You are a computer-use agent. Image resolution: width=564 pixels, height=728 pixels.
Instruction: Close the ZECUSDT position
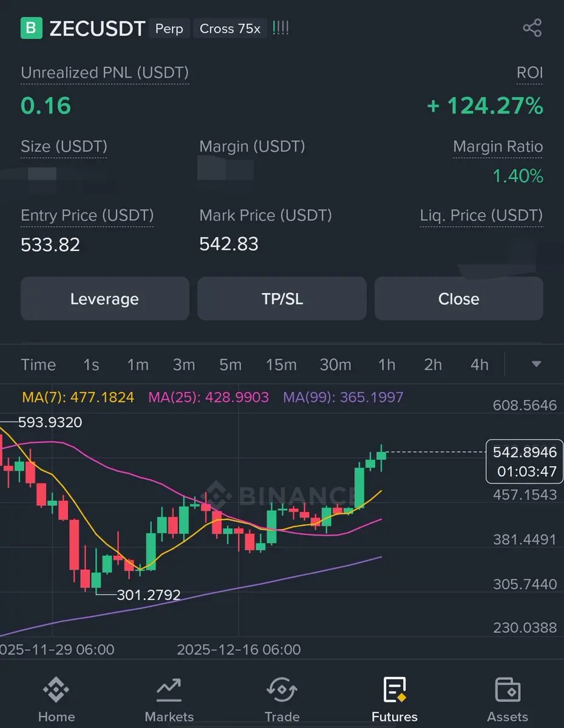(x=459, y=298)
